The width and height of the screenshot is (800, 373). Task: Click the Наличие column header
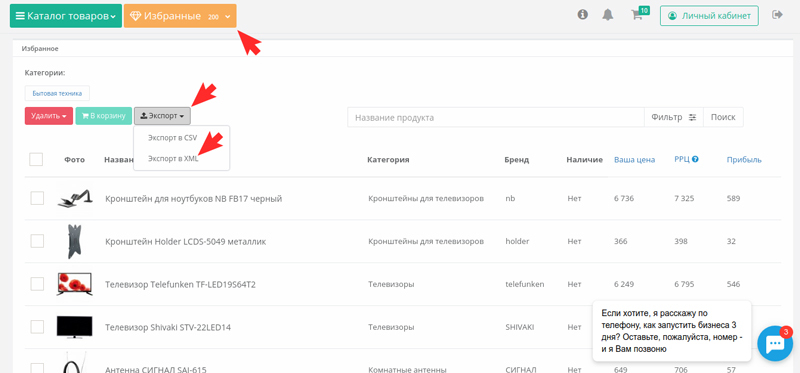click(584, 160)
